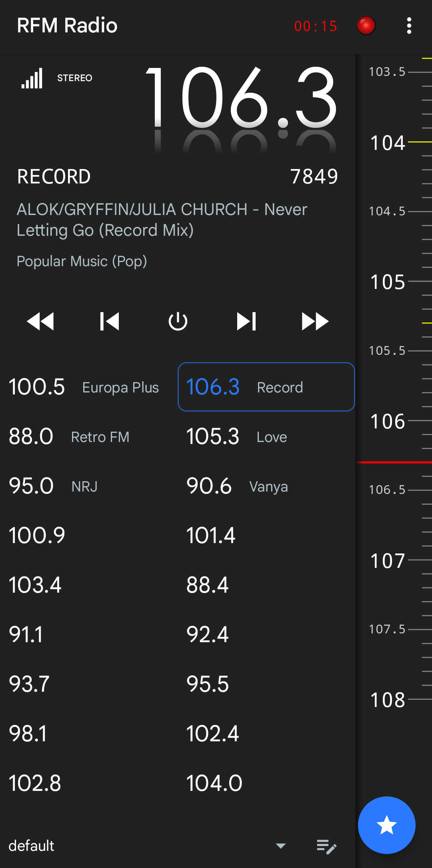This screenshot has width=432, height=868.
Task: Tune to the next station
Action: (246, 321)
